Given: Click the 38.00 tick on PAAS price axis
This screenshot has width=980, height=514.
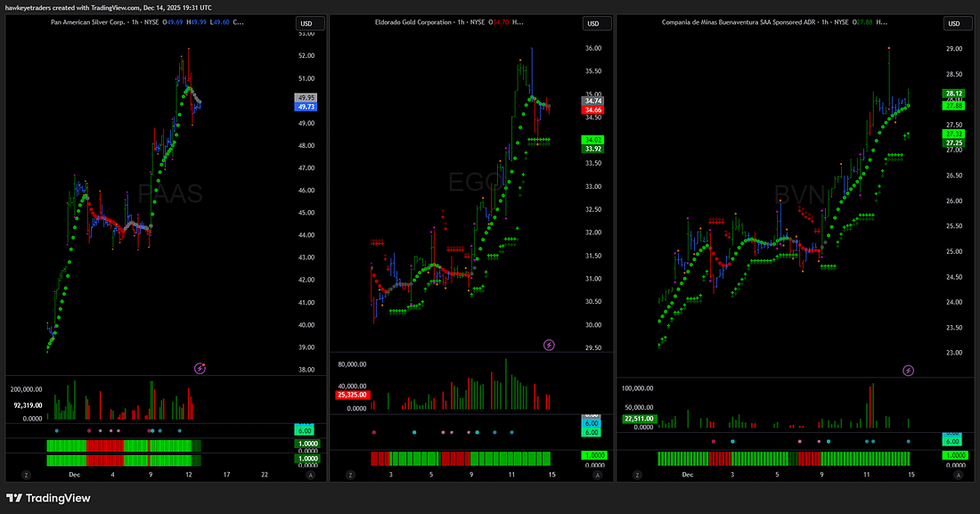Looking at the screenshot, I should (x=306, y=370).
